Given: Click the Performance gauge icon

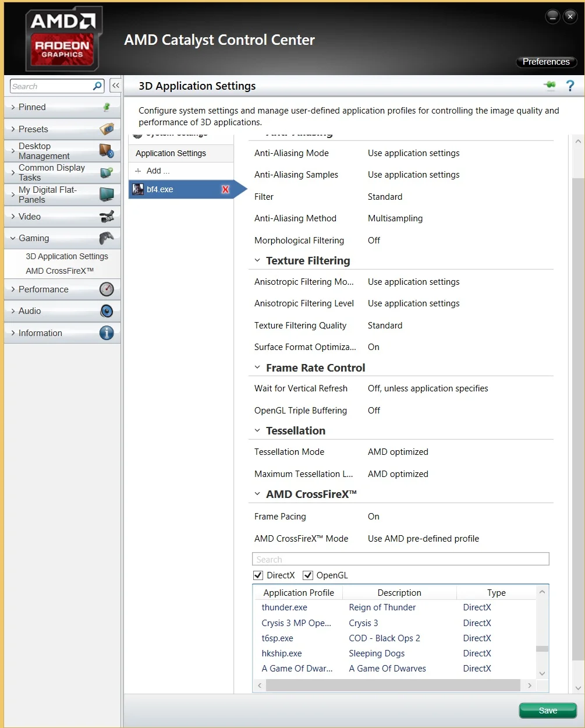Looking at the screenshot, I should [107, 289].
